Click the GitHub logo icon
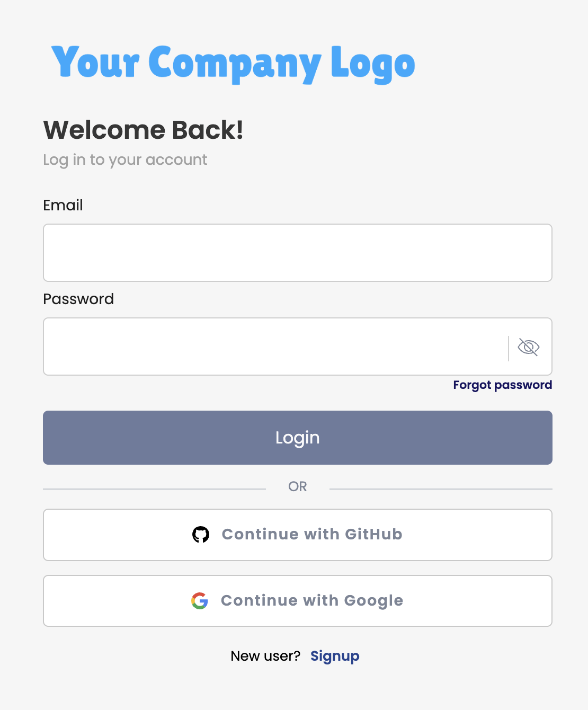588x710 pixels. (x=200, y=535)
